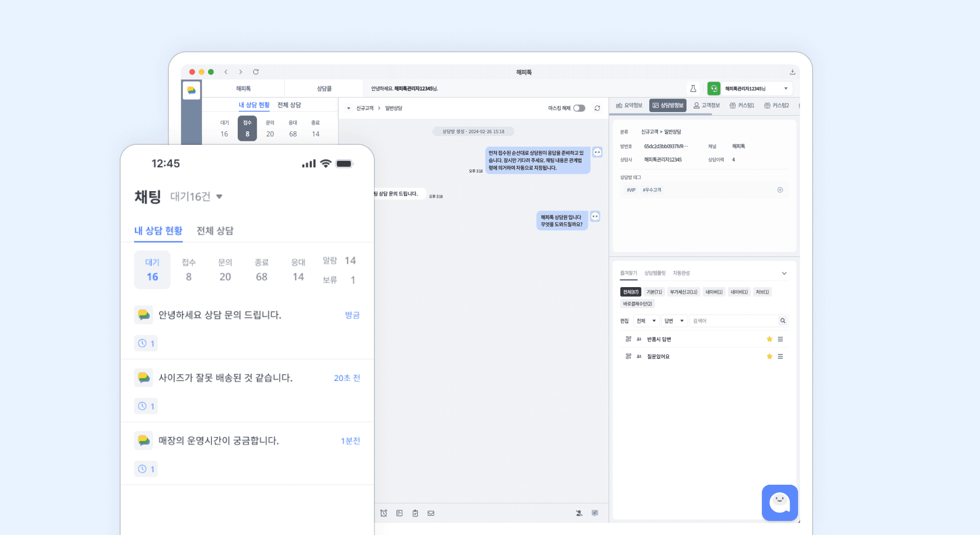Open the 답변 type dropdown

pos(674,321)
